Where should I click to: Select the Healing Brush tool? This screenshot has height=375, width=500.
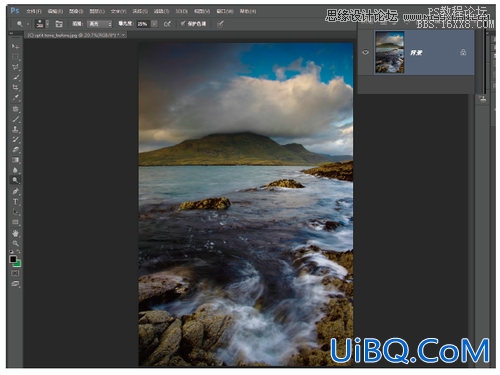coord(15,109)
